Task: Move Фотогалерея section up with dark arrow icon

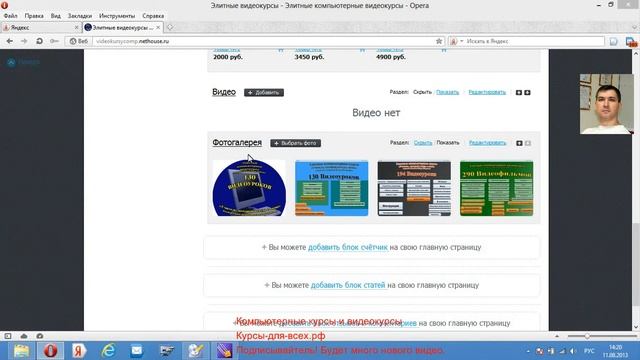Action: pos(519,143)
